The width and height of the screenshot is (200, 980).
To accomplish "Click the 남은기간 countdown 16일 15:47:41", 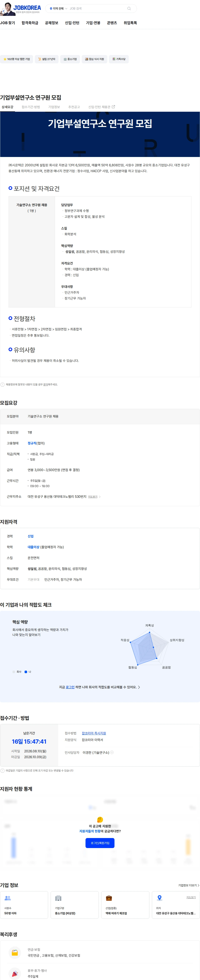I will pyautogui.click(x=29, y=741).
